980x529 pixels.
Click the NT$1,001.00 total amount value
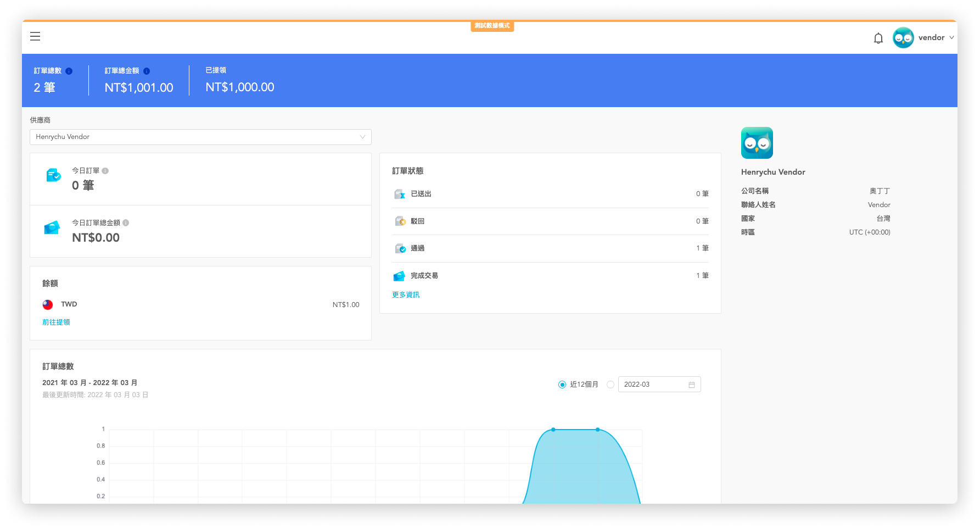click(139, 88)
